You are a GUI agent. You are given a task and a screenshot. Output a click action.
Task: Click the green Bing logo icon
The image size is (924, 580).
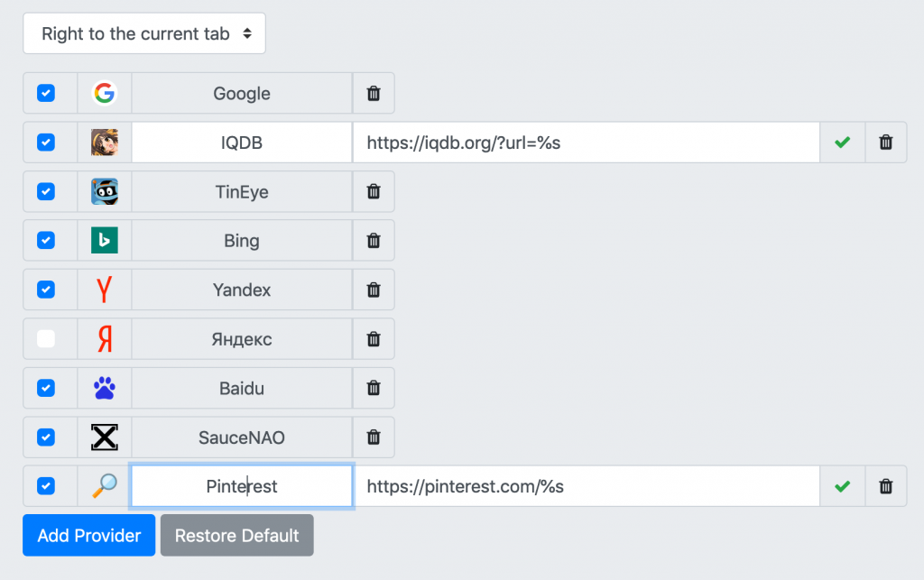pos(105,240)
